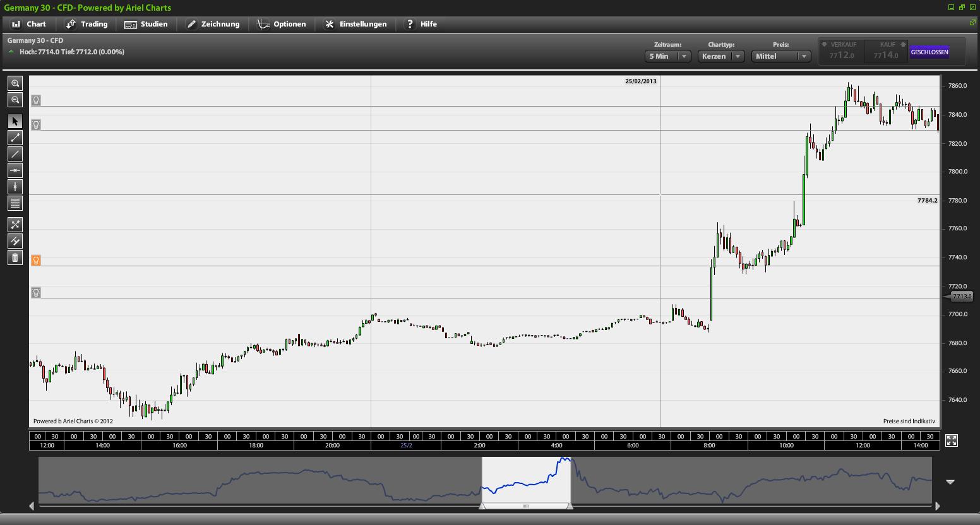Click the trash can delete drawings icon
Viewport: 980px width, 525px height.
(x=15, y=257)
